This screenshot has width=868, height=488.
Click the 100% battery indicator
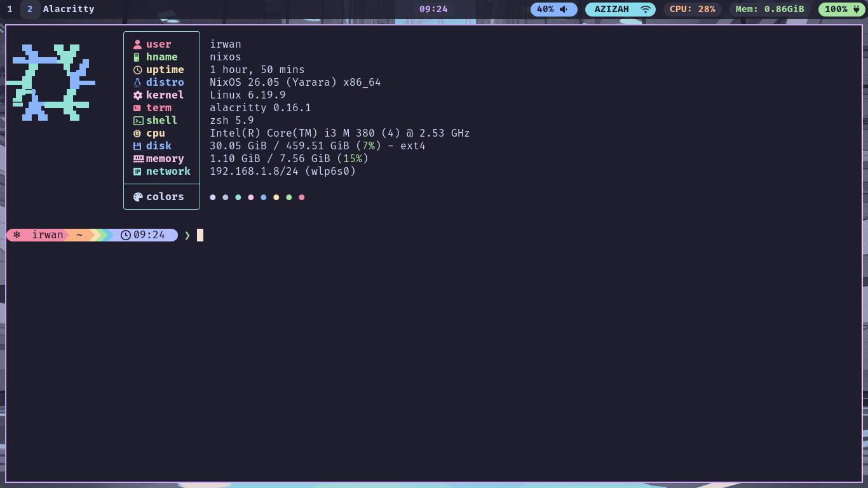[841, 10]
